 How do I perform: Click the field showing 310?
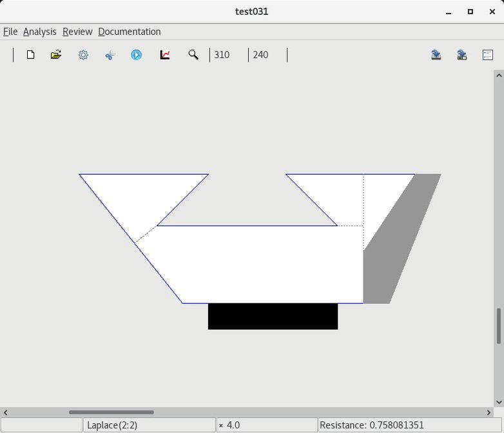coord(228,55)
